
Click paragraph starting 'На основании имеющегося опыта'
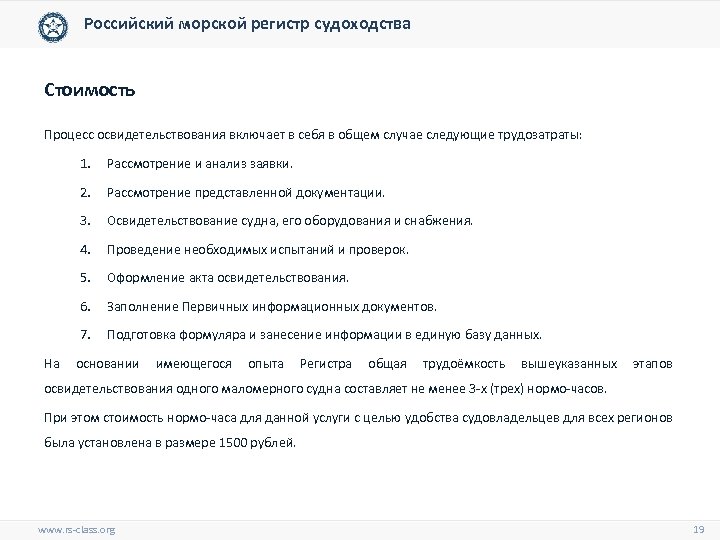click(x=358, y=376)
